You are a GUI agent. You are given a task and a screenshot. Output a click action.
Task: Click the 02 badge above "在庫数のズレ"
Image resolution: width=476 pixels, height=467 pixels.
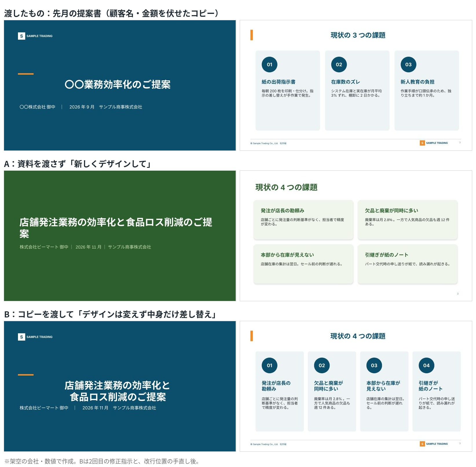click(339, 65)
